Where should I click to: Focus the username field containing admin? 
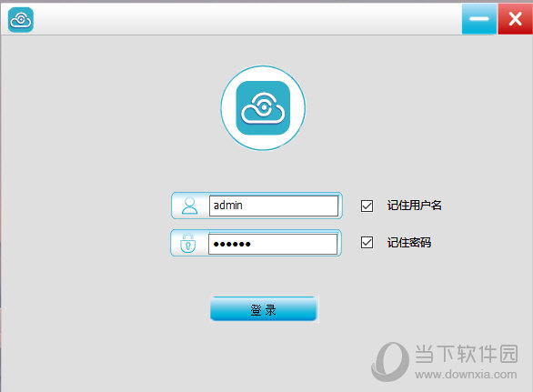[274, 206]
